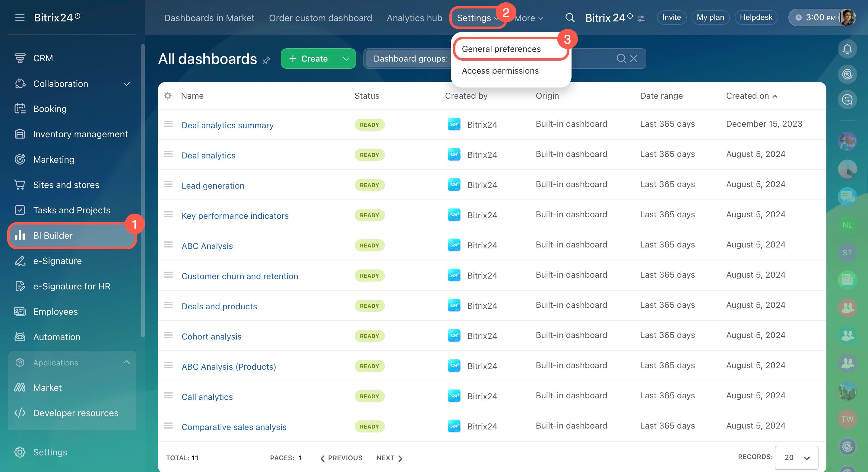Expand the Collaboration sidebar section
The image size is (868, 472).
(x=127, y=84)
